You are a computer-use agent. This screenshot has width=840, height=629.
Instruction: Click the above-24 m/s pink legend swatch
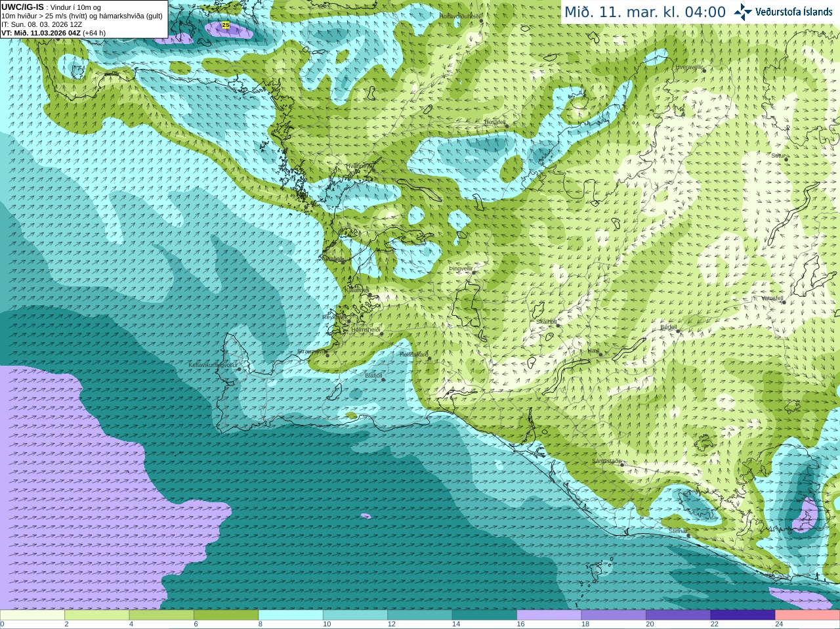[x=808, y=615]
